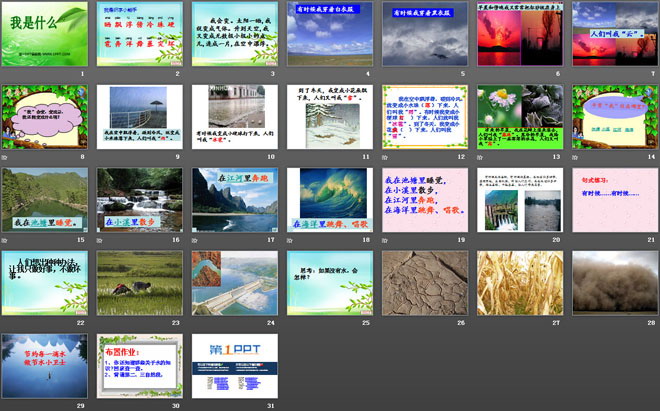660x411 pixels.
Task: Click the animation star icon under slide 15
Action: [5, 240]
